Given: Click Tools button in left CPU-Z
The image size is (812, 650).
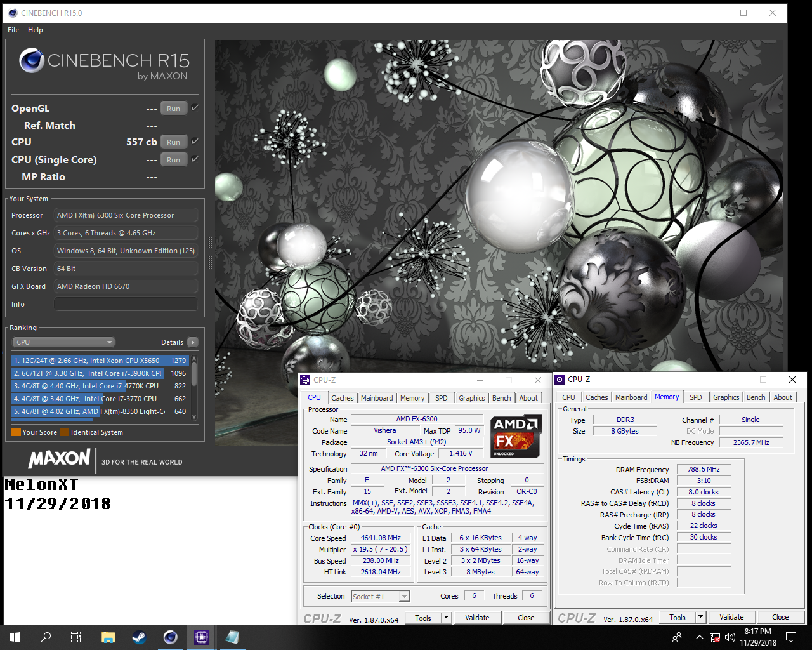Looking at the screenshot, I should click(423, 618).
